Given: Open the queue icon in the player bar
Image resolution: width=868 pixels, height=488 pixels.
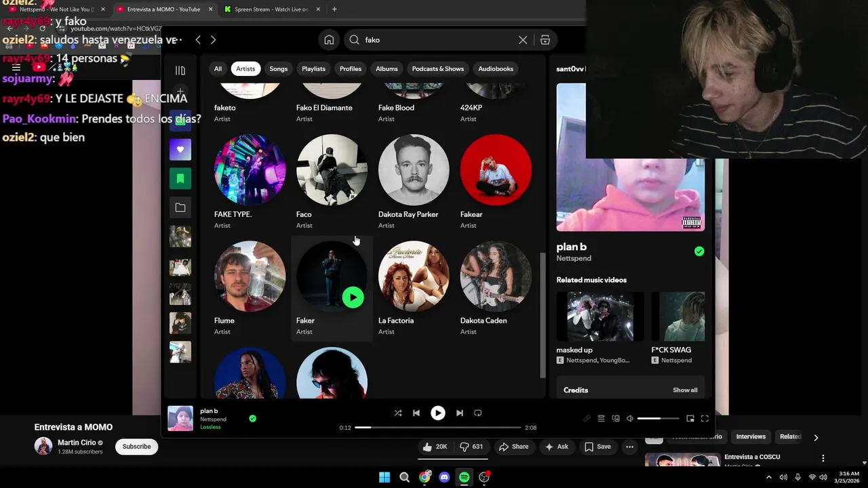Looking at the screenshot, I should 601,419.
